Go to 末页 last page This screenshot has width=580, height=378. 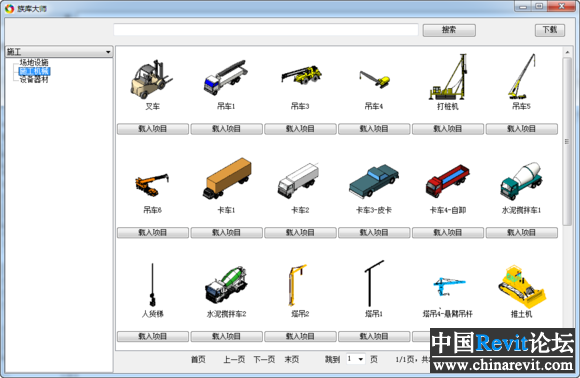[x=292, y=359]
